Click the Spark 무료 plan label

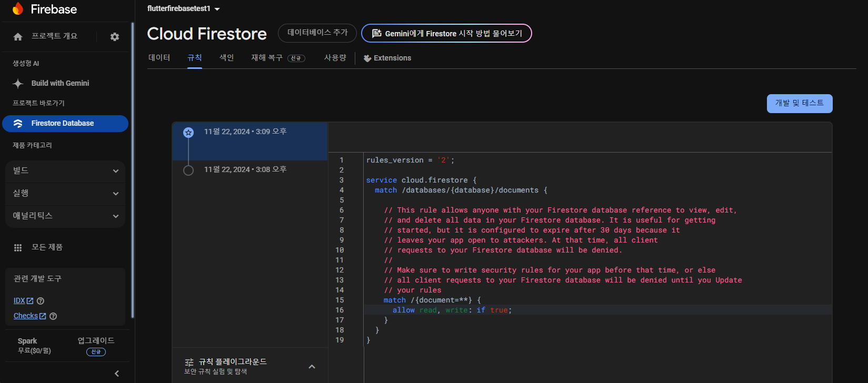35,346
